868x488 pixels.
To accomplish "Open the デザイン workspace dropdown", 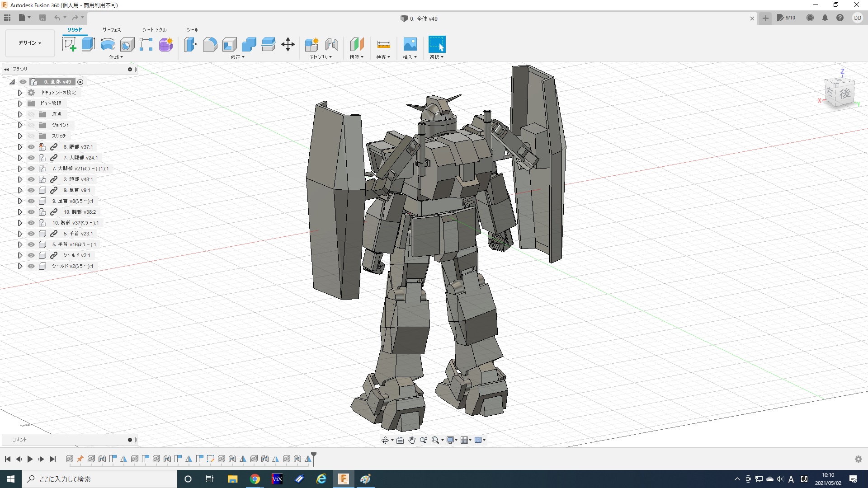I will 30,43.
